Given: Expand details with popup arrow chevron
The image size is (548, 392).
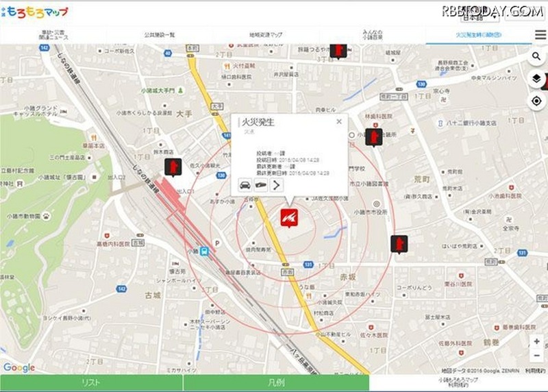Looking at the screenshot, I should 277,185.
